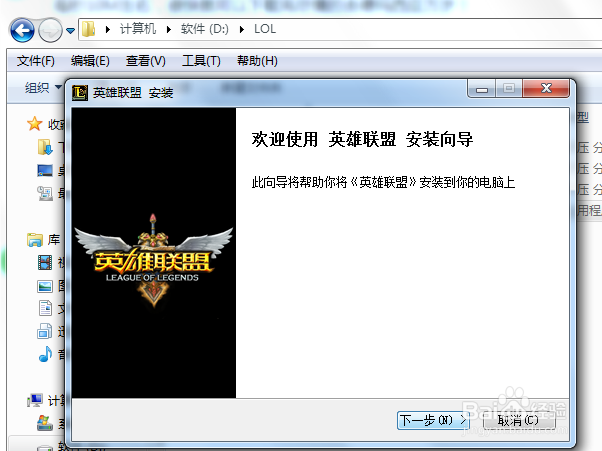Click 取消(C) to cancel installation
602x451 pixels.
coord(519,420)
